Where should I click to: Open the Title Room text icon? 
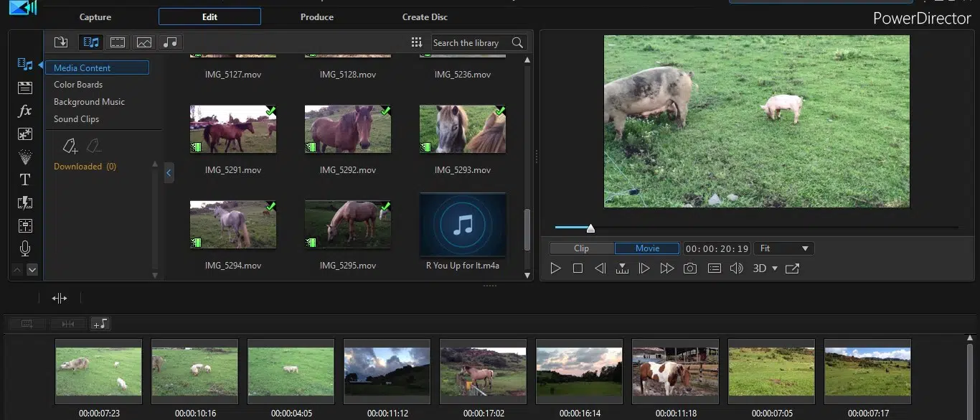pos(25,179)
